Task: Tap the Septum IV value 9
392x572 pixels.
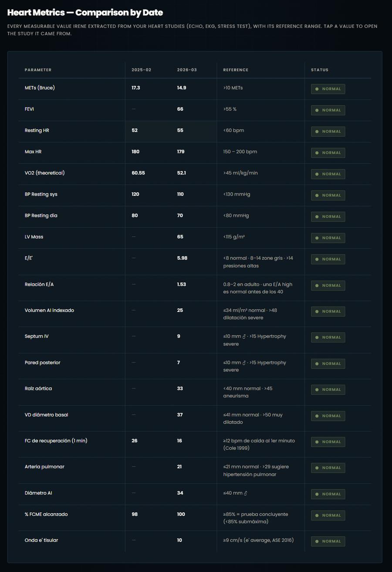Action: (x=179, y=337)
